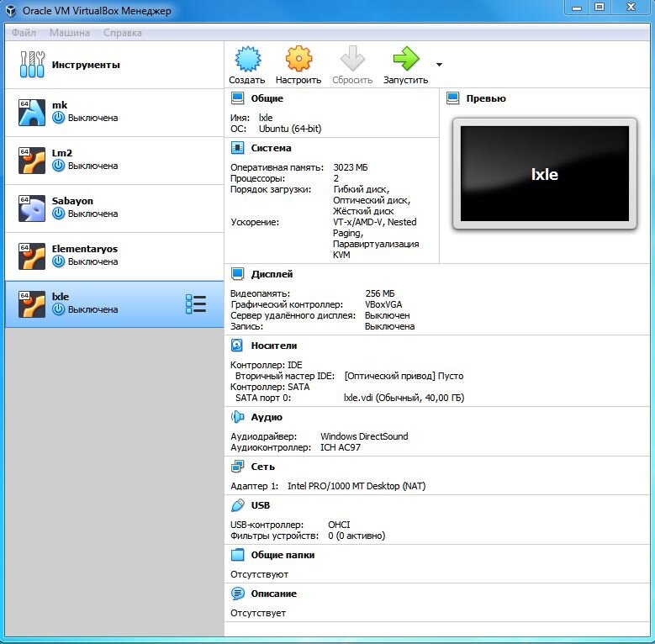Click the Lm2 machine OS icon
The width and height of the screenshot is (655, 644).
[x=32, y=161]
